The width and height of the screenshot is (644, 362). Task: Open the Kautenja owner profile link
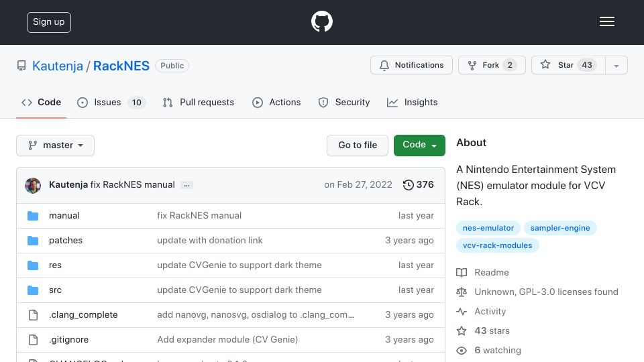(58, 66)
